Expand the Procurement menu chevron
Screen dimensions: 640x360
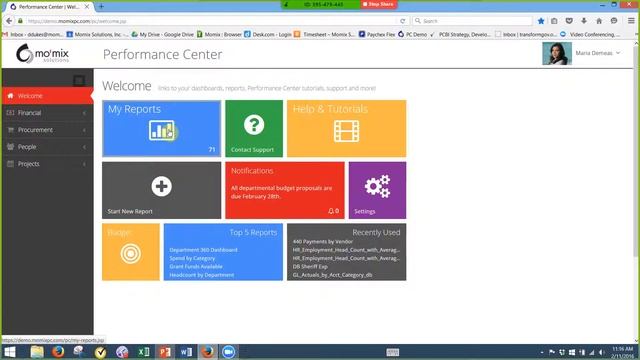tap(84, 130)
